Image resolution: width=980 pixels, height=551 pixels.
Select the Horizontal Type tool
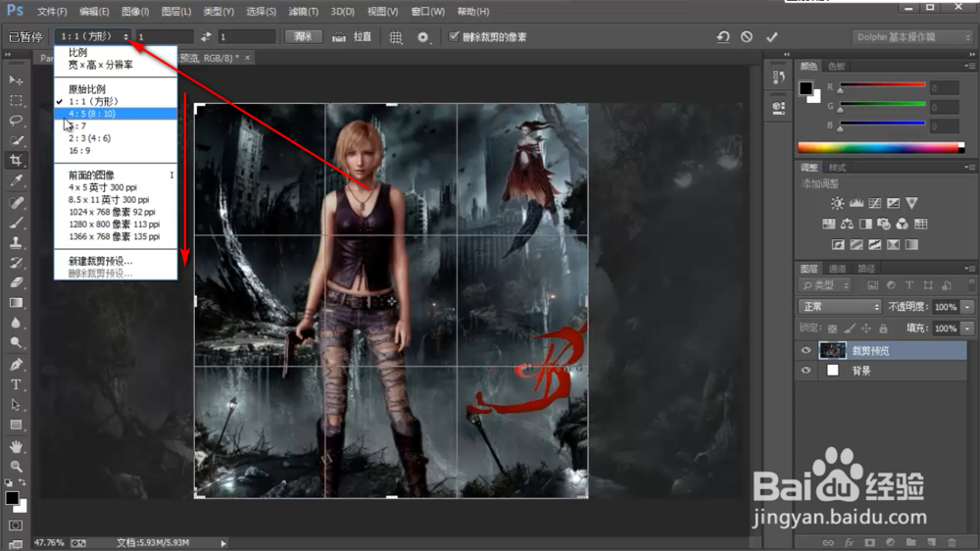[x=16, y=384]
